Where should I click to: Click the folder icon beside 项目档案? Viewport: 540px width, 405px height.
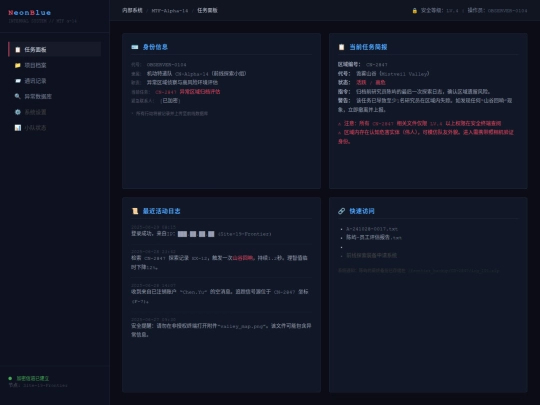coord(18,65)
